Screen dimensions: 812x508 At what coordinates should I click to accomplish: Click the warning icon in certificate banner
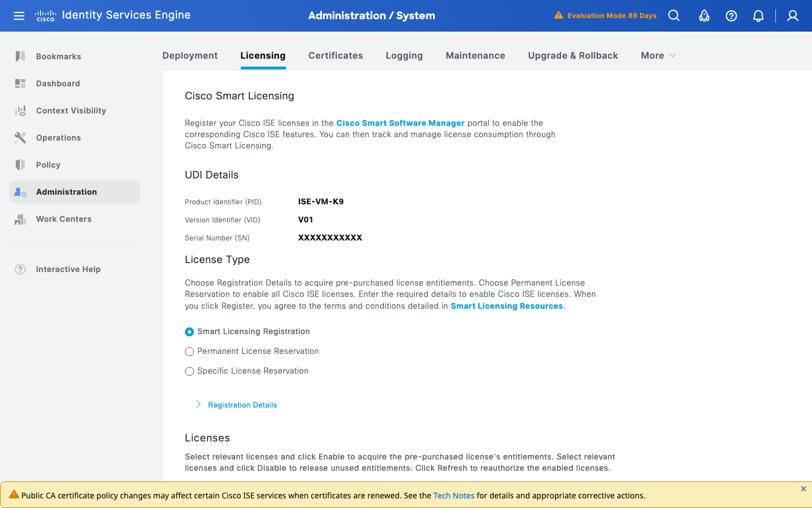14,495
